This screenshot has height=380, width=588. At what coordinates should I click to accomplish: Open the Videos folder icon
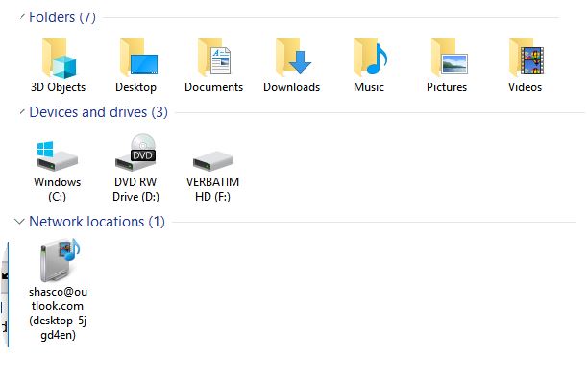527,58
